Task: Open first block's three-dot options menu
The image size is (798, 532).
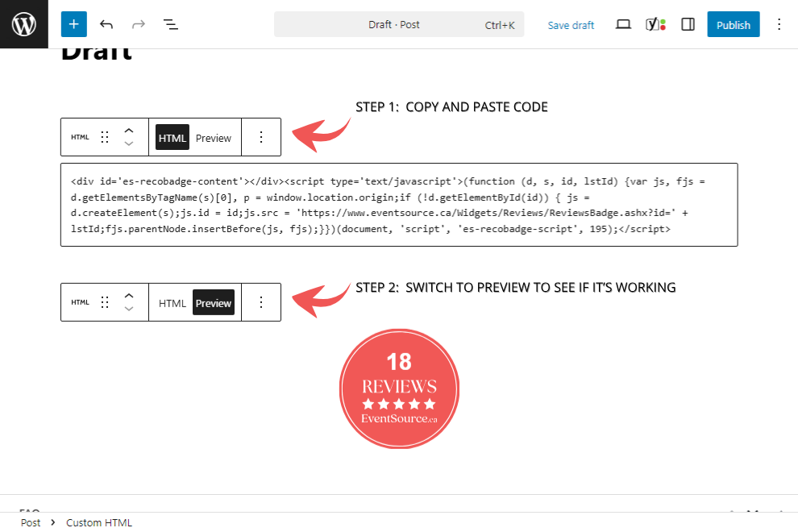Action: tap(261, 137)
